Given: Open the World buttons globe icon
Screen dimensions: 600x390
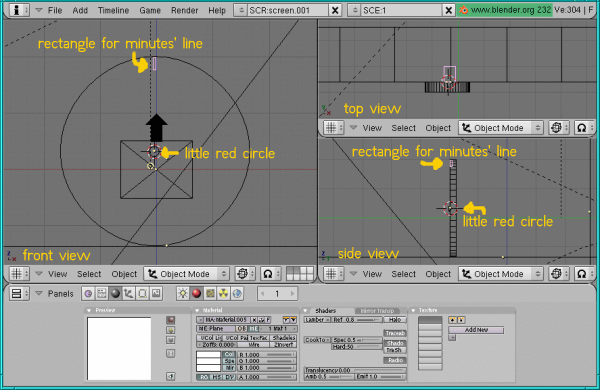Looking at the screenshot, I should pyautogui.click(x=237, y=294).
